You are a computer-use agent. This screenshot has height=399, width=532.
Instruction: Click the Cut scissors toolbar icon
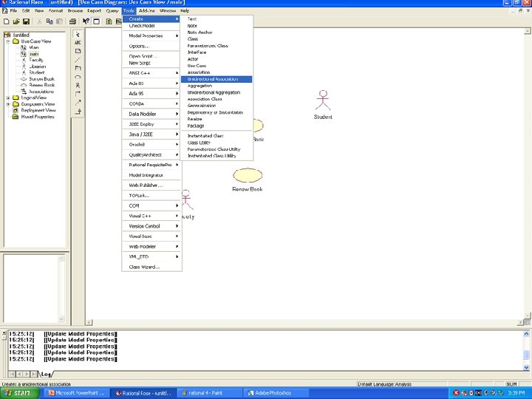(x=39, y=21)
